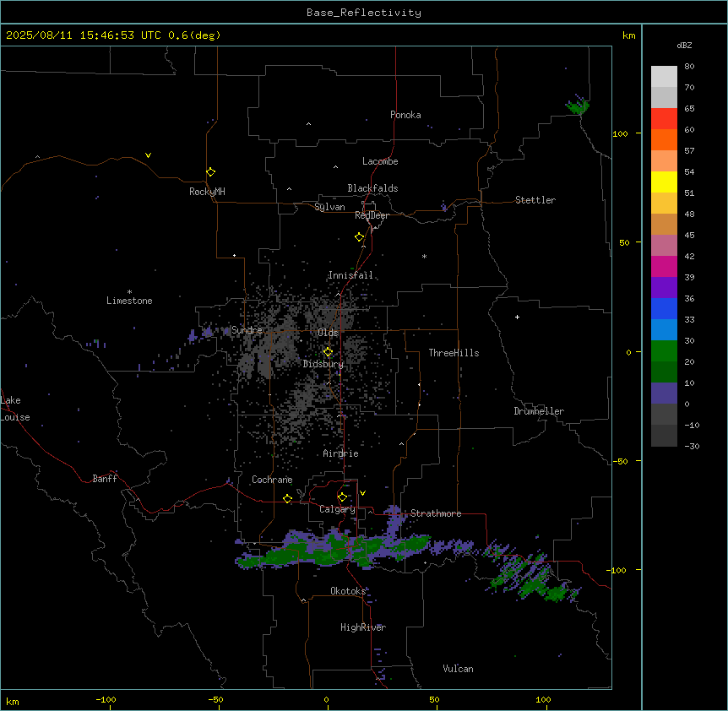Select the Okotoks label
This screenshot has width=728, height=711.
pos(348,591)
